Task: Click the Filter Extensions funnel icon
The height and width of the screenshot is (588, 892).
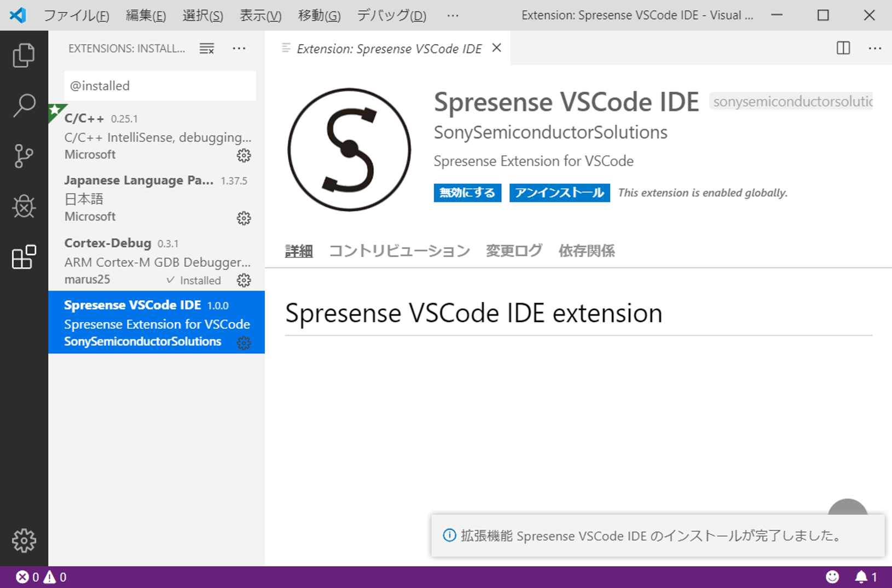Action: click(x=206, y=48)
